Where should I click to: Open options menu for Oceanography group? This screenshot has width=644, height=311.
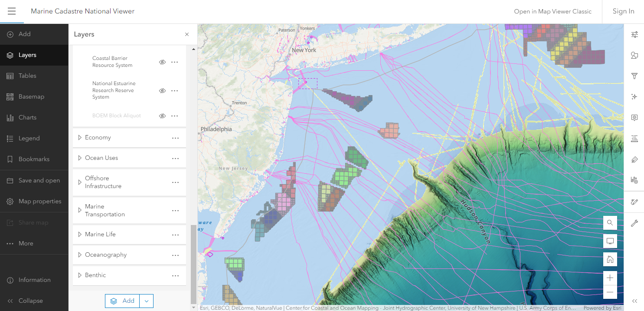click(x=176, y=255)
